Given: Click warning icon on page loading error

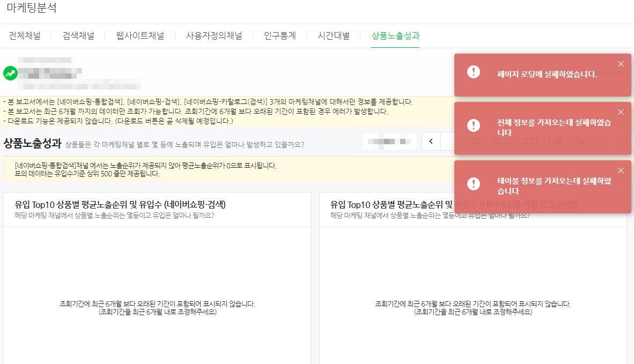Looking at the screenshot, I should (x=473, y=72).
